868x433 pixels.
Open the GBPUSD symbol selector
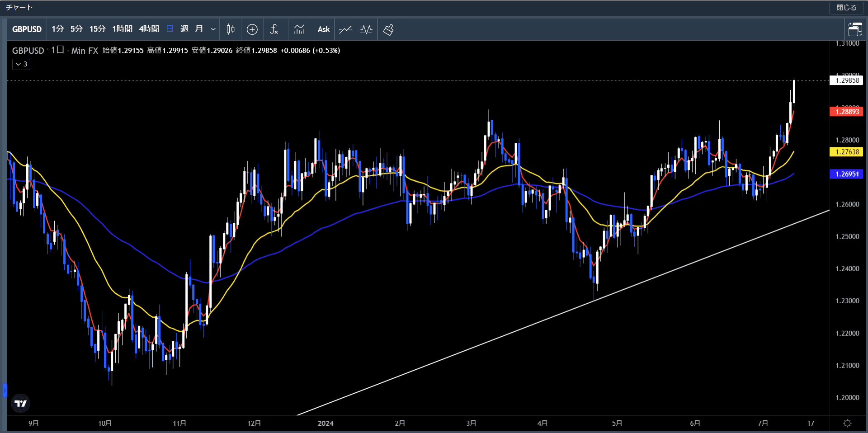click(x=27, y=29)
